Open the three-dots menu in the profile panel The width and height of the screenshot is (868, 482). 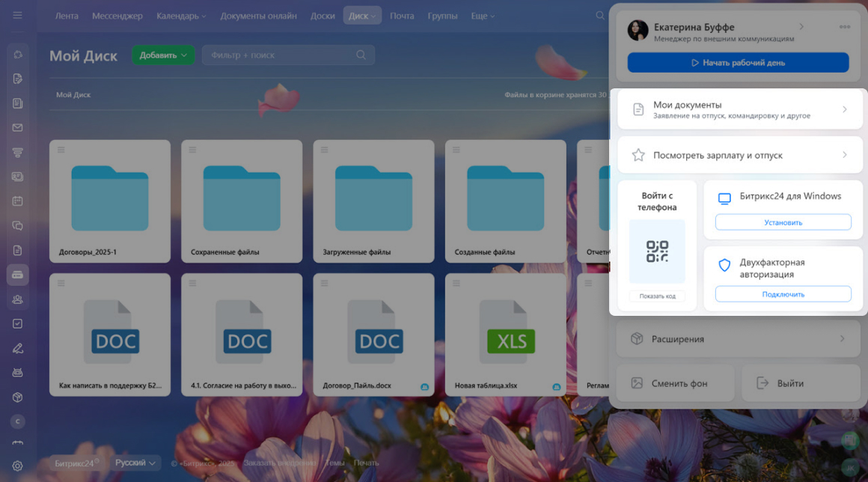(x=845, y=26)
